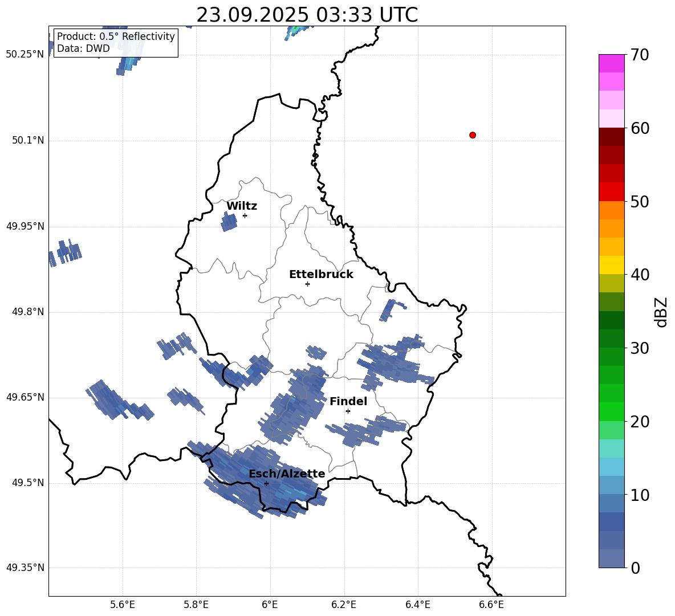Click the yellow swatch just above 40 dBZ
Screen dimensions: 675x616
tap(612, 266)
